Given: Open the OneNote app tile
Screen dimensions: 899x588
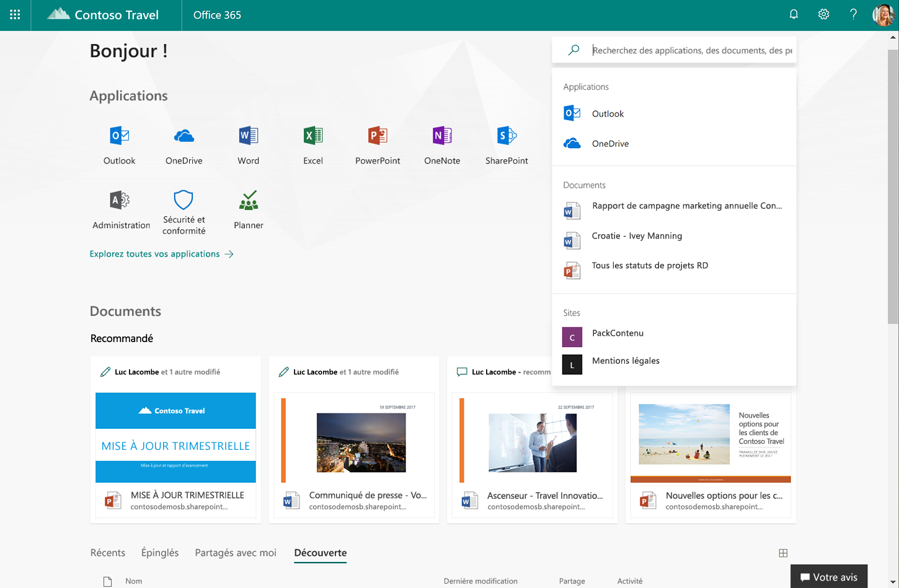Looking at the screenshot, I should [442, 145].
